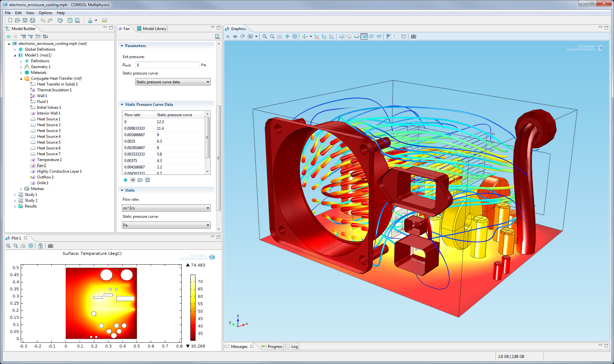Open the Flow rate units dropdown
Viewport: 614px width, 364px height.
[166, 208]
